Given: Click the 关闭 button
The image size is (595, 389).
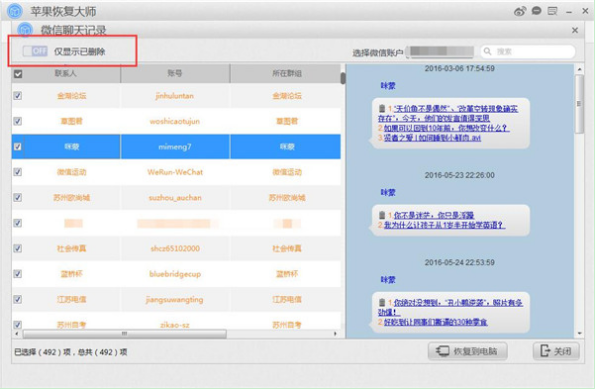Looking at the screenshot, I should coord(556,351).
